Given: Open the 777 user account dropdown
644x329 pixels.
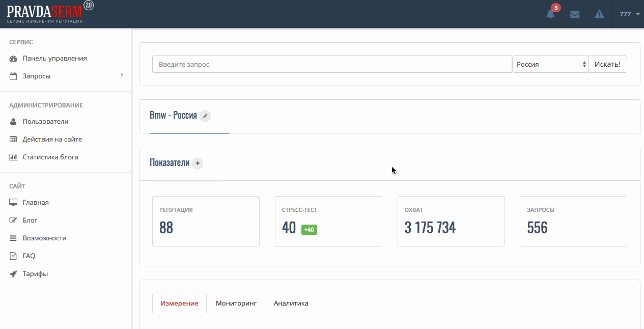Looking at the screenshot, I should point(629,14).
